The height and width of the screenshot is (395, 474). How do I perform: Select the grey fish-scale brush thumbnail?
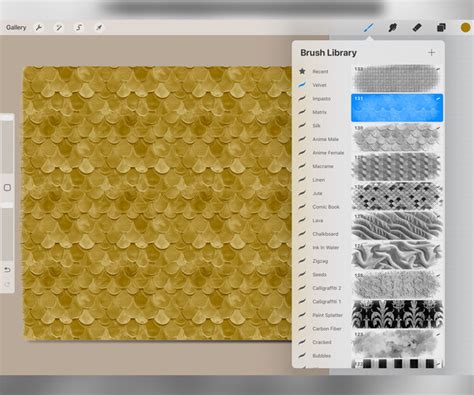pyautogui.click(x=397, y=137)
